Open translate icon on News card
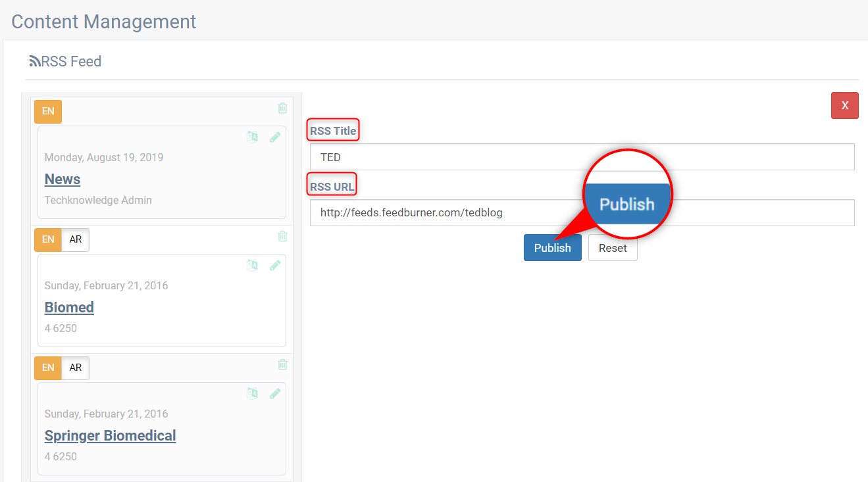Image resolution: width=868 pixels, height=482 pixels. [252, 137]
